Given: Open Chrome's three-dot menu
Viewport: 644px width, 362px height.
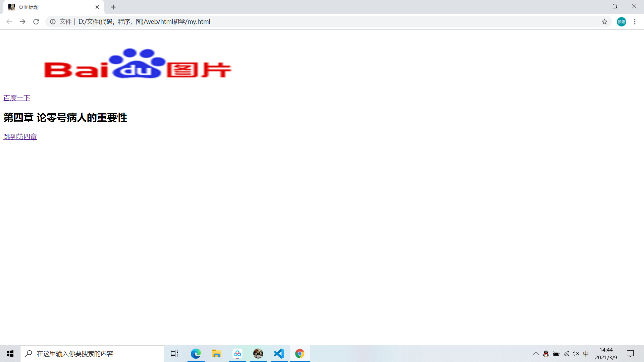Looking at the screenshot, I should (x=635, y=21).
